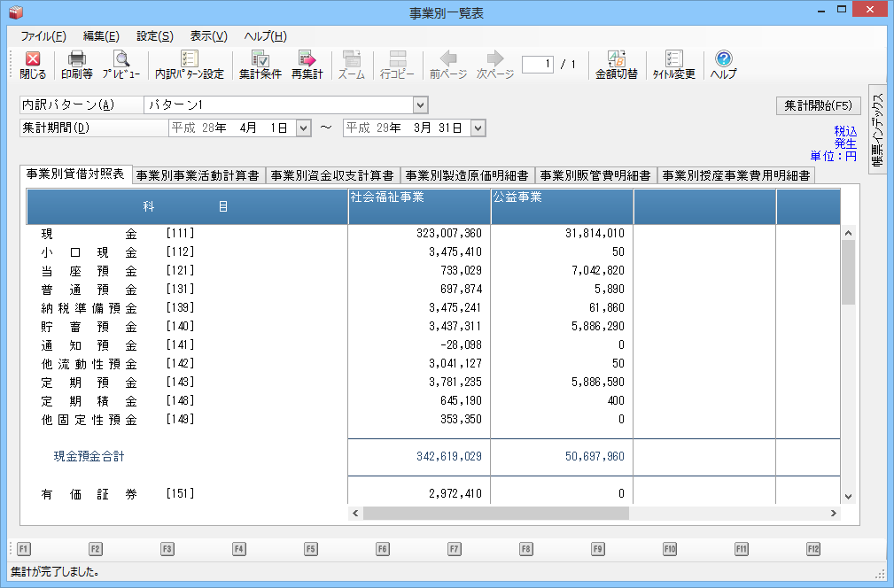Click the horizontal scrollbar right arrow
The image size is (894, 588).
click(x=834, y=514)
